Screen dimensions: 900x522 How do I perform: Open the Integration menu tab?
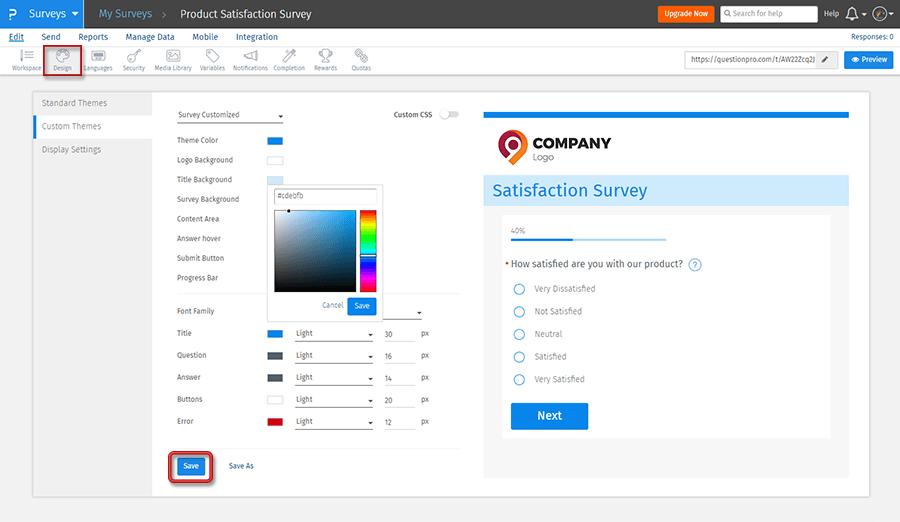tap(257, 37)
